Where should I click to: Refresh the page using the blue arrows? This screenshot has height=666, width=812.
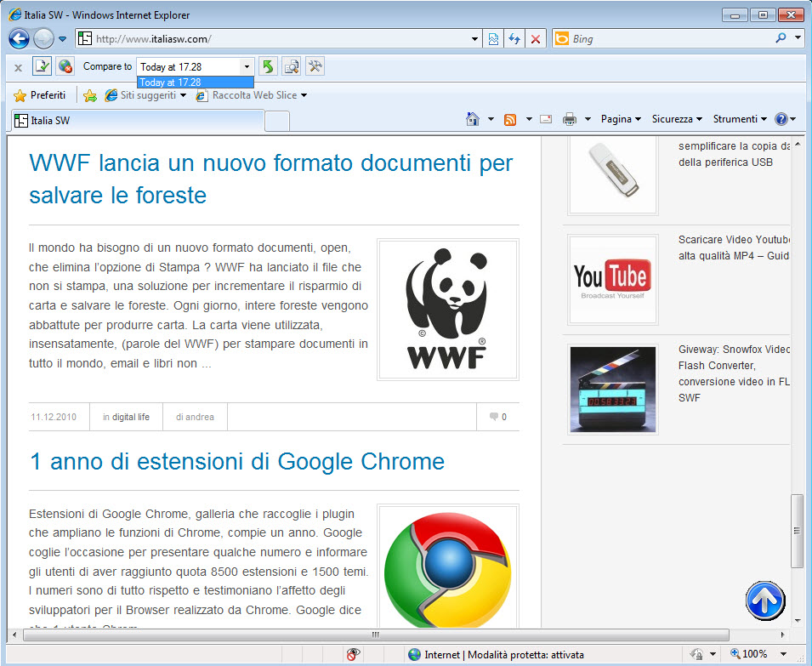click(514, 39)
